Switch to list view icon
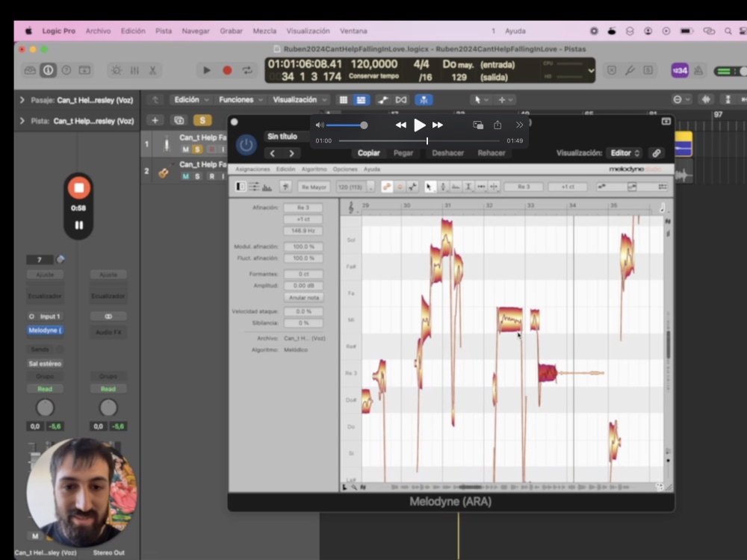This screenshot has width=747, height=560. (x=361, y=99)
